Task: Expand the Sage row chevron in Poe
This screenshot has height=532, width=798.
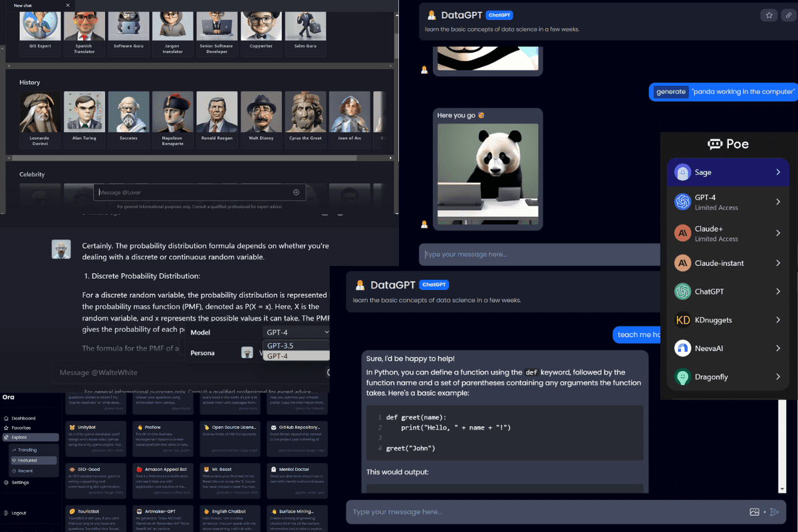Action: [x=778, y=172]
